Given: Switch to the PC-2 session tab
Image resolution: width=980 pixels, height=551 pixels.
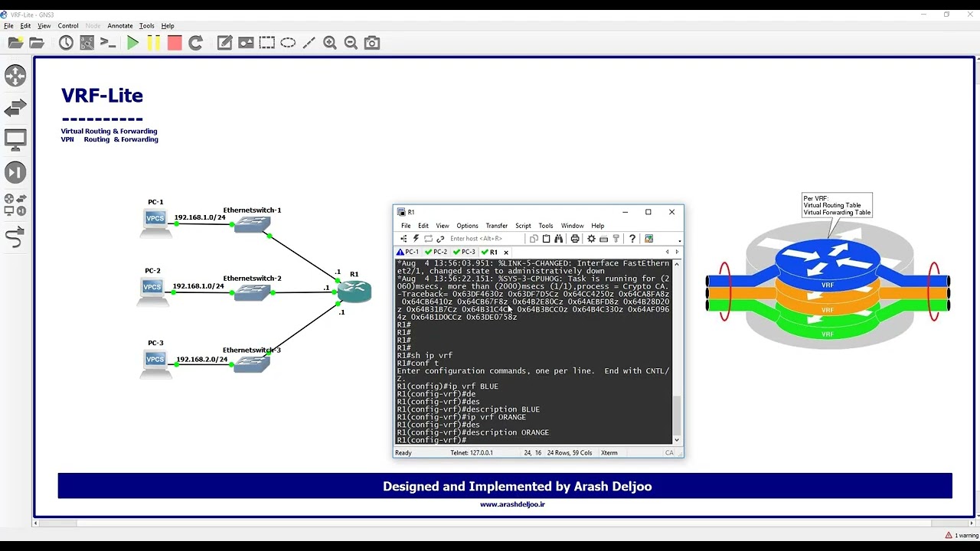Looking at the screenshot, I should click(x=436, y=252).
